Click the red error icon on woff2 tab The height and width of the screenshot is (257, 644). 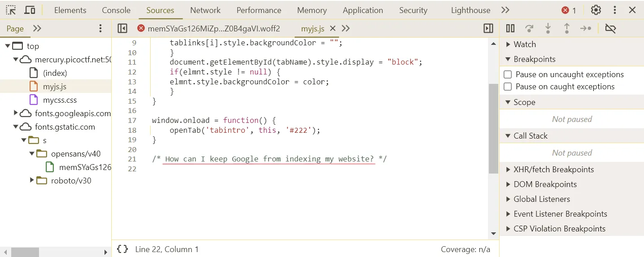coord(141,28)
